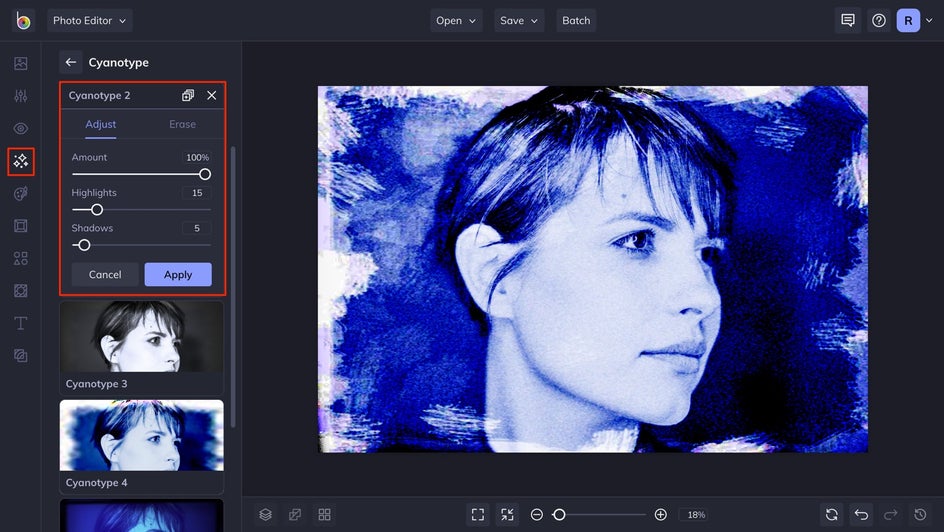
Task: Apply the Cyanotype 2 effect
Action: tap(178, 274)
